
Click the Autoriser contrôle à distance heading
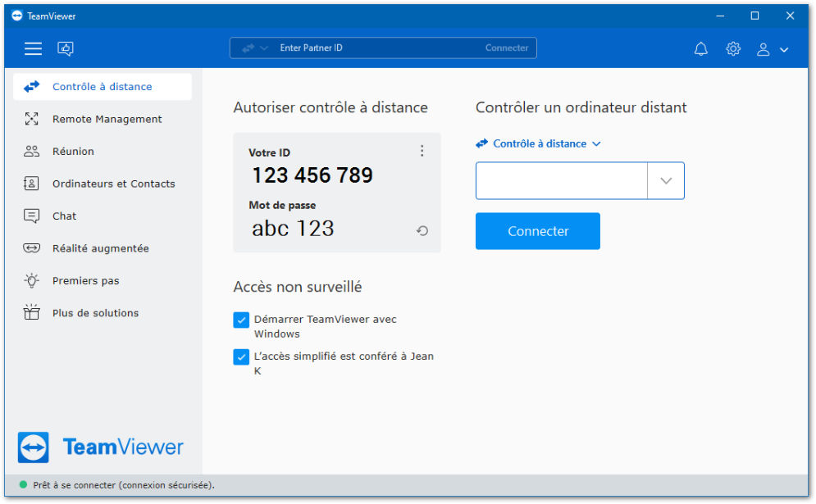tap(331, 107)
